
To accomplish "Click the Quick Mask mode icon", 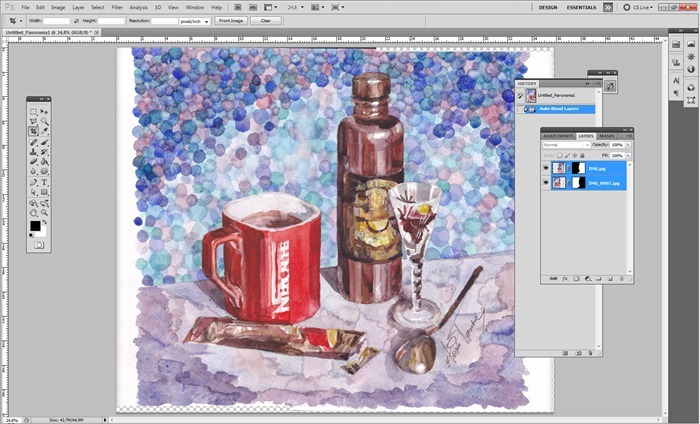I will tap(39, 245).
